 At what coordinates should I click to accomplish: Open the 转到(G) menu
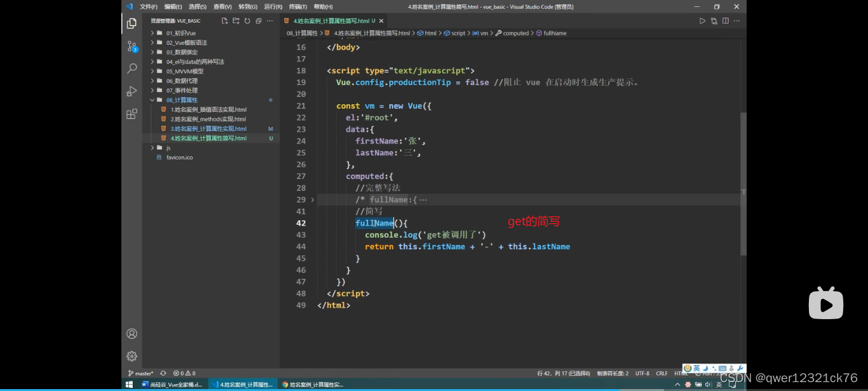point(248,6)
